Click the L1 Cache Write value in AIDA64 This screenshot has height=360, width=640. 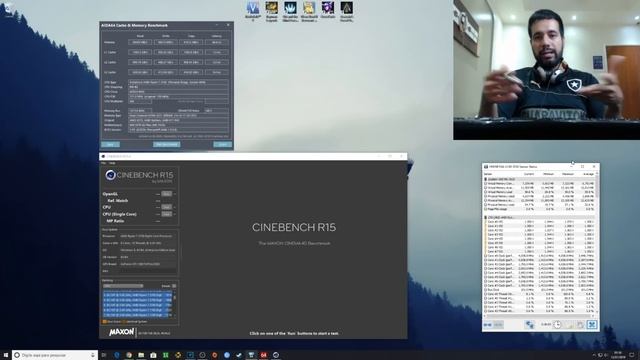click(x=166, y=52)
